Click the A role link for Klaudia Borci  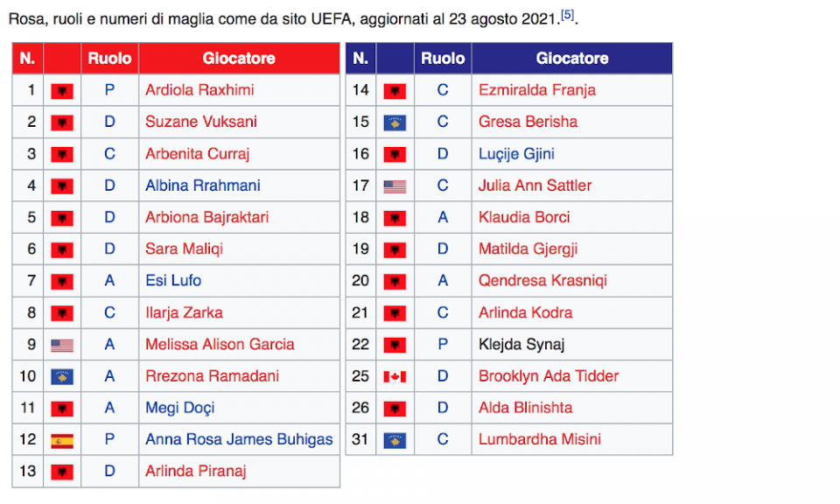443,217
